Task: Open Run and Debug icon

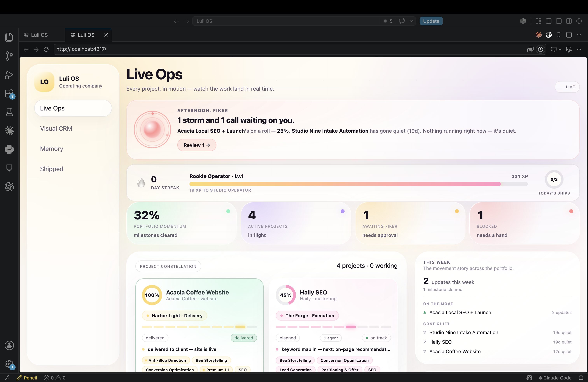Action: point(9,75)
